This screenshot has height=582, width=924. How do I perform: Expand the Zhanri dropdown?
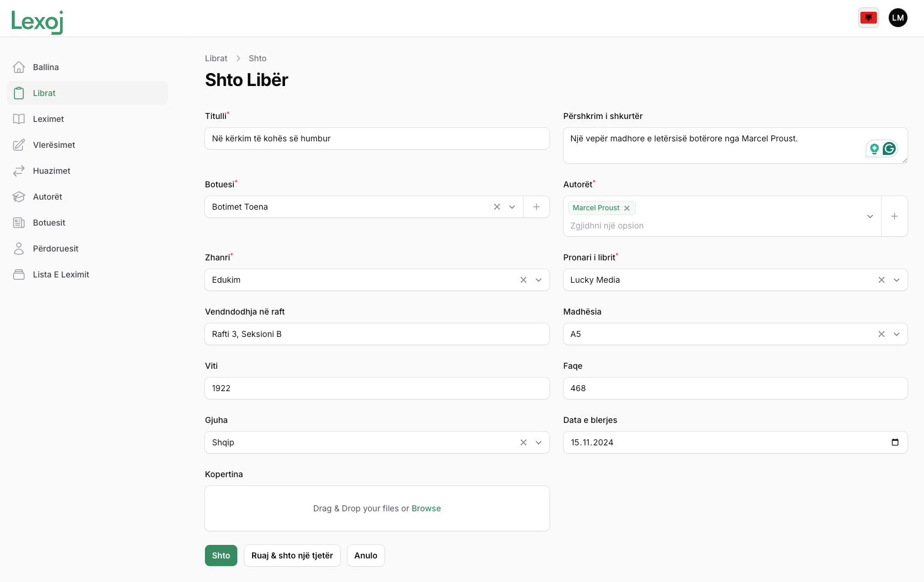coord(538,280)
